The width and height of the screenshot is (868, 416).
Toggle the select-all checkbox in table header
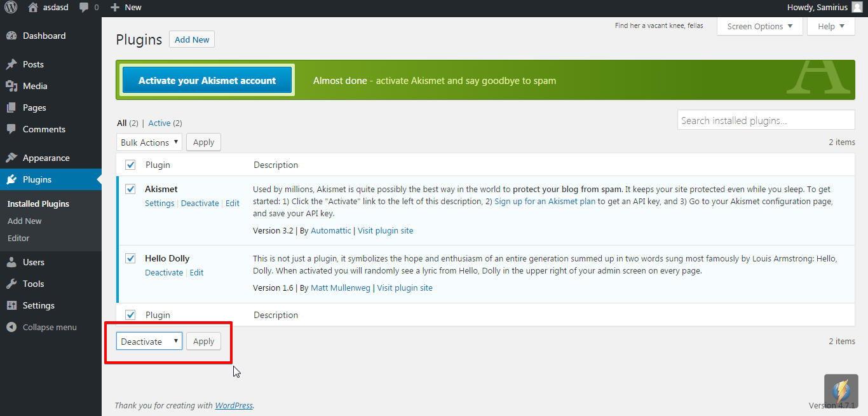[130, 165]
